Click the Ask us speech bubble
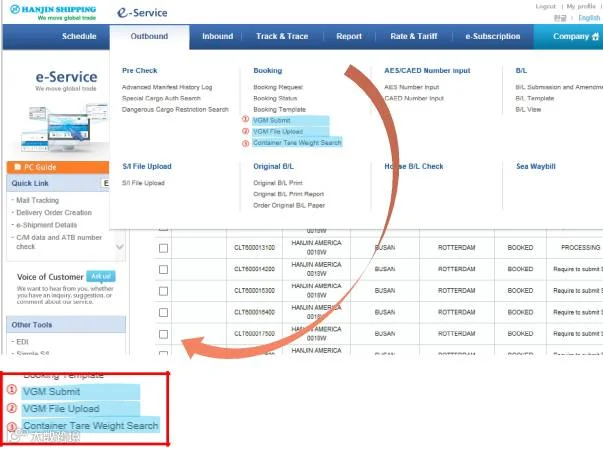Screen dimensions: 603x449 [101, 276]
